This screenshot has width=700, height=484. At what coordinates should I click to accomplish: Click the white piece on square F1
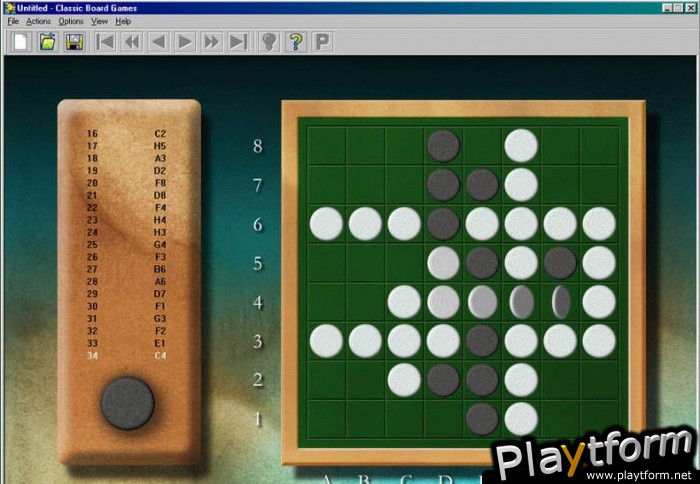click(521, 419)
